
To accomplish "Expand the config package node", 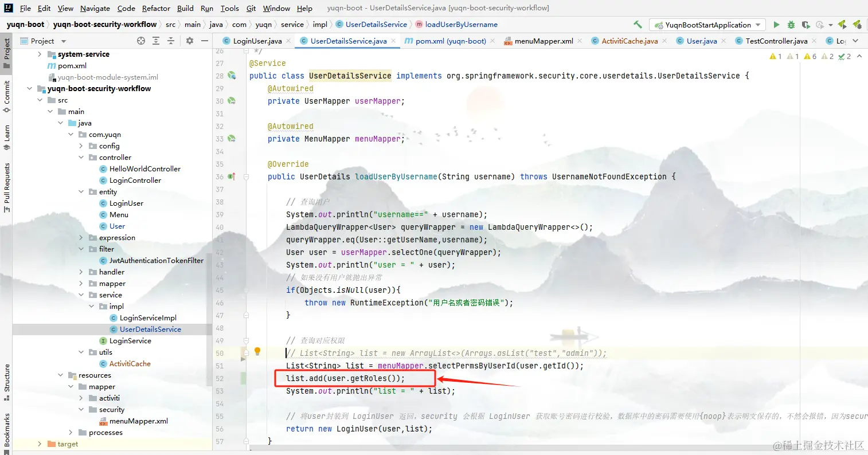I will [x=81, y=146].
